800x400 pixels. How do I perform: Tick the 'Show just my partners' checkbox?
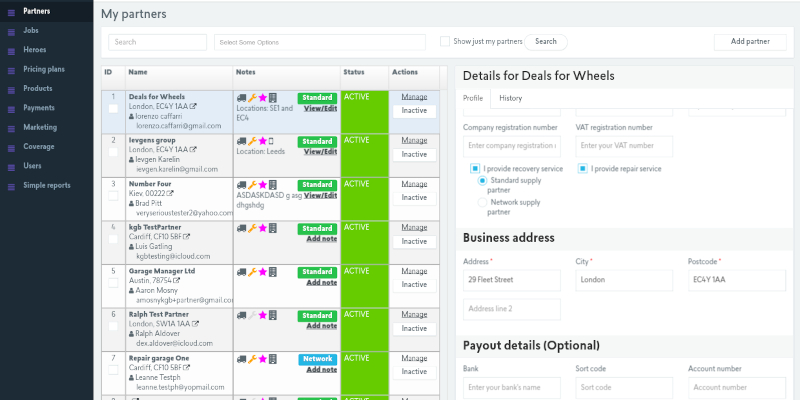[445, 42]
